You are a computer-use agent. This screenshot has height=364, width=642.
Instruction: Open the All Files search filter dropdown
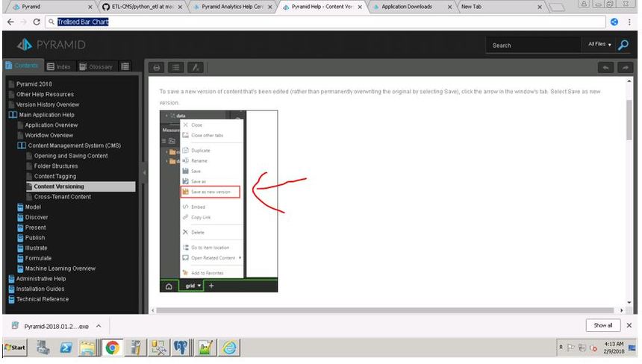[x=599, y=44]
